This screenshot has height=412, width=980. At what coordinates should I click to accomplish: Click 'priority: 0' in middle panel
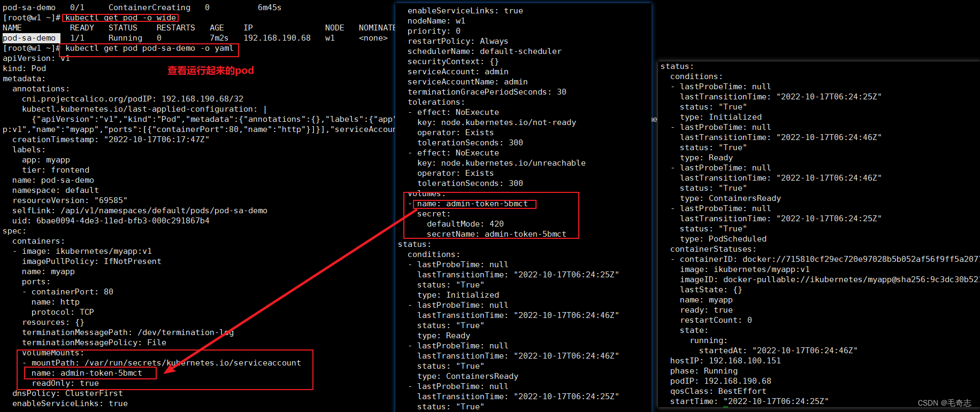click(434, 31)
